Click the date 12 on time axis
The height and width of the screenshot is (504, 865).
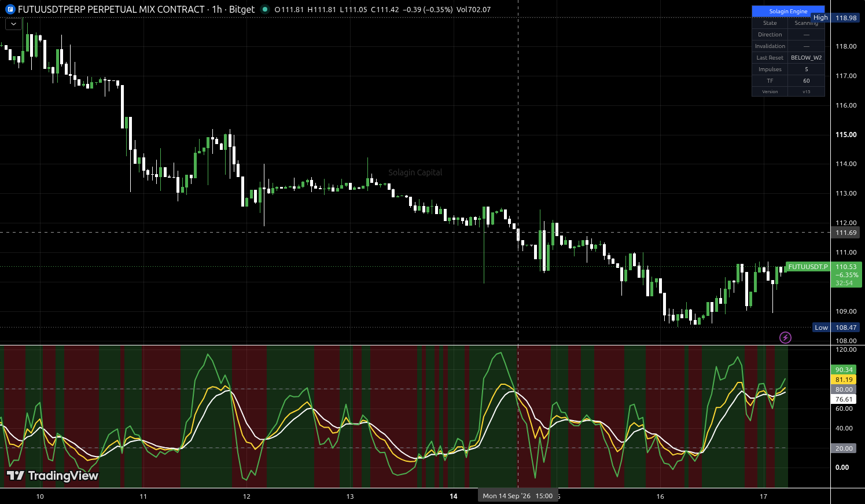[x=246, y=496]
